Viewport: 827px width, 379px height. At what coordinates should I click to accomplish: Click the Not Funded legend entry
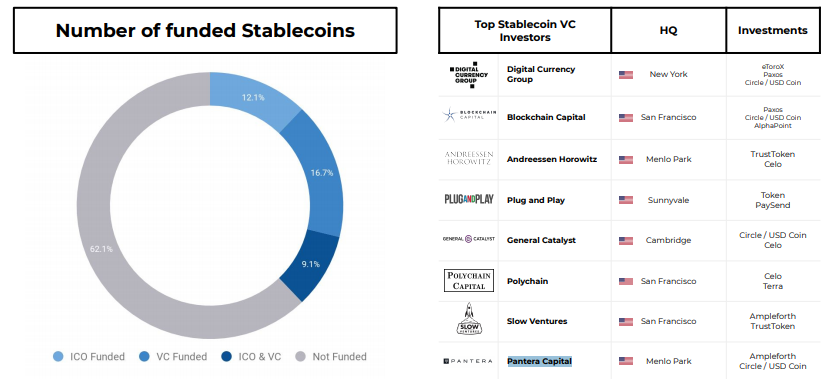click(x=331, y=357)
